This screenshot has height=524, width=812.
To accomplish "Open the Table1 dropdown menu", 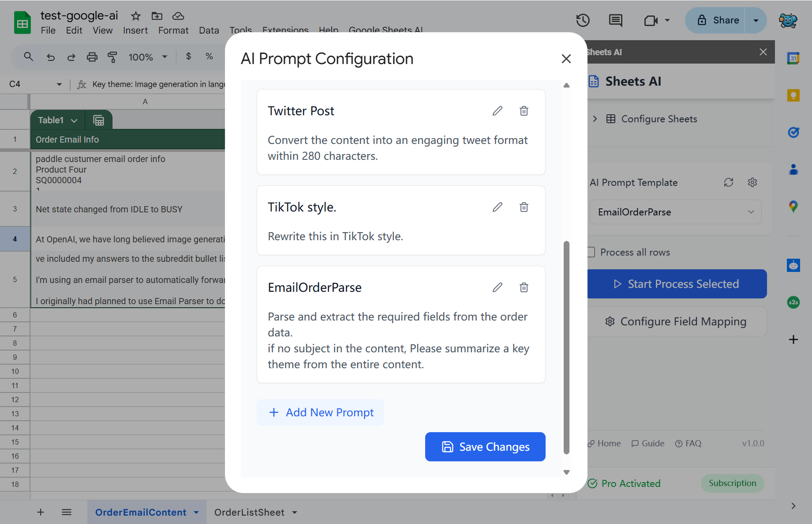I will pos(74,121).
